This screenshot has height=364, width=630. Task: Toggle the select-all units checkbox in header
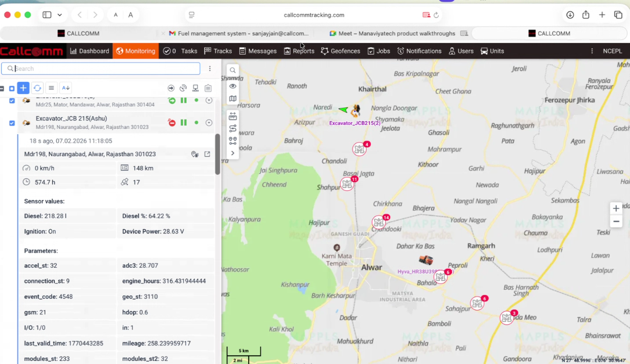click(x=12, y=88)
